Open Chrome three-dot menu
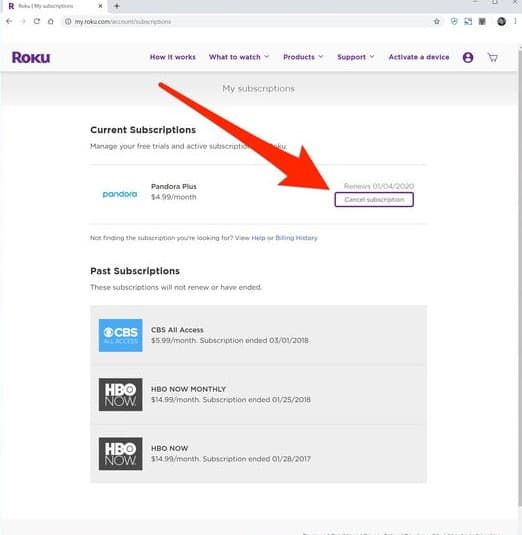 click(515, 21)
